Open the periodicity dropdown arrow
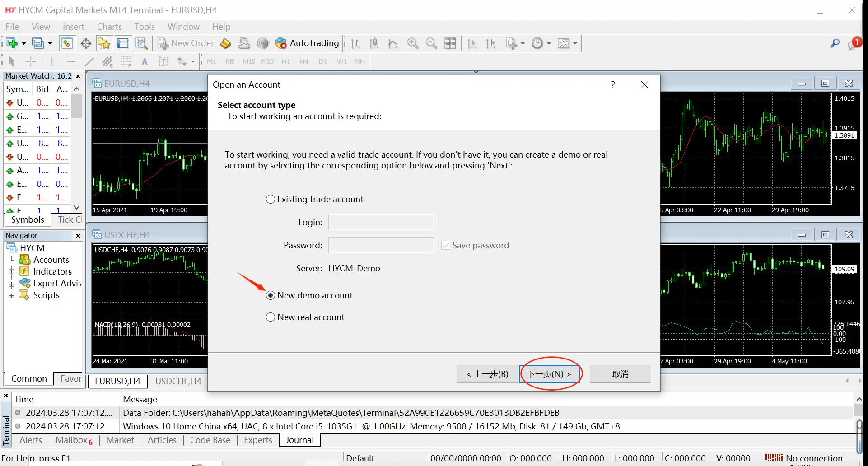 (x=549, y=43)
